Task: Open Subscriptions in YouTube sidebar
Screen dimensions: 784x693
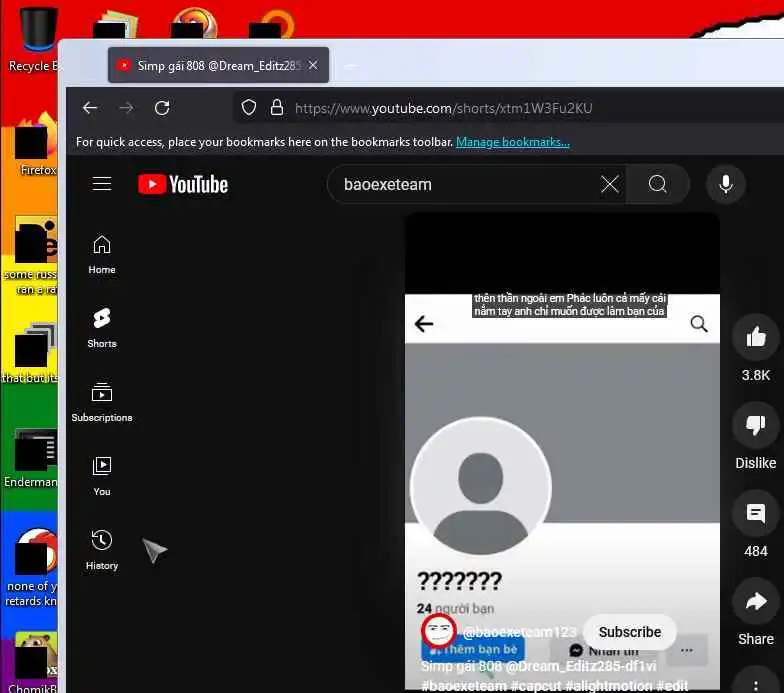Action: pyautogui.click(x=102, y=402)
